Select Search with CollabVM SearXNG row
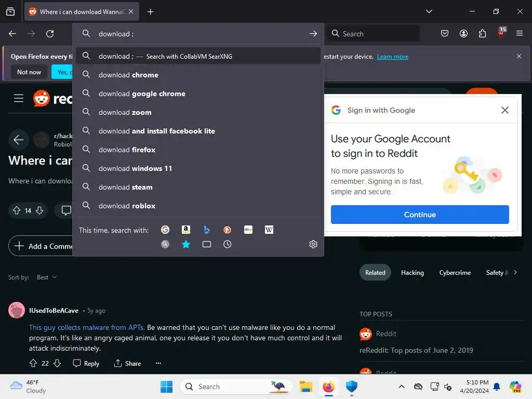The width and height of the screenshot is (532, 399). tap(198, 56)
